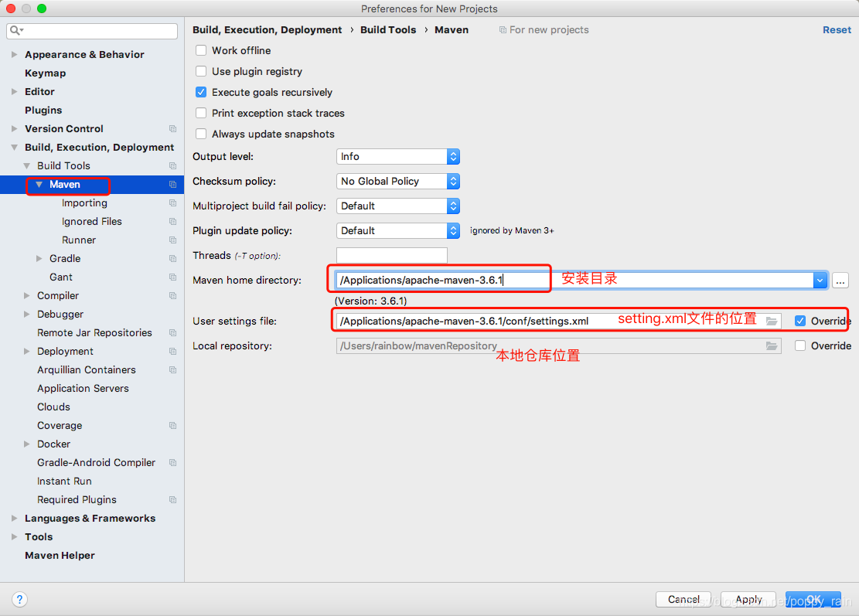Select Plugins in settings tree
The width and height of the screenshot is (859, 616).
(43, 110)
